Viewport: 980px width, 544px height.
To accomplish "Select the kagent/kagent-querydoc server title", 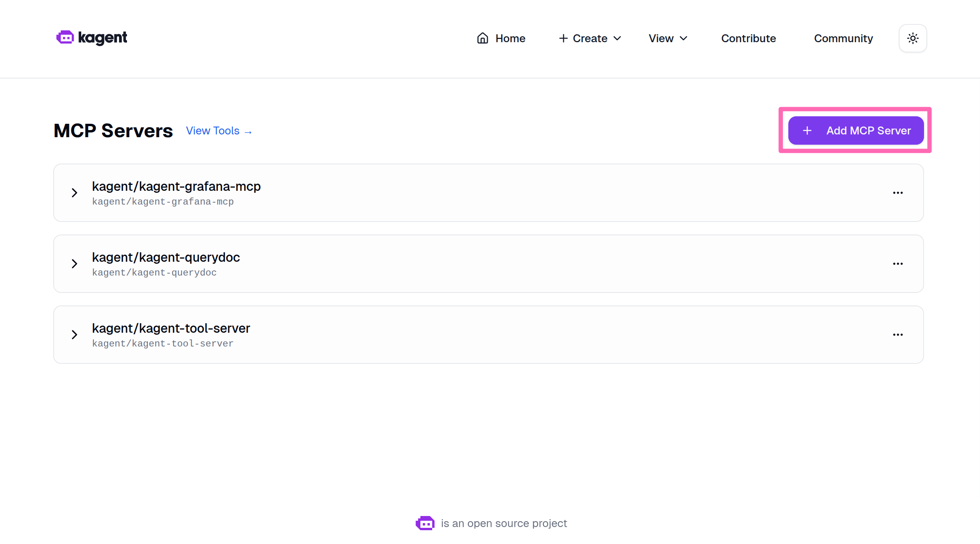I will [x=166, y=257].
